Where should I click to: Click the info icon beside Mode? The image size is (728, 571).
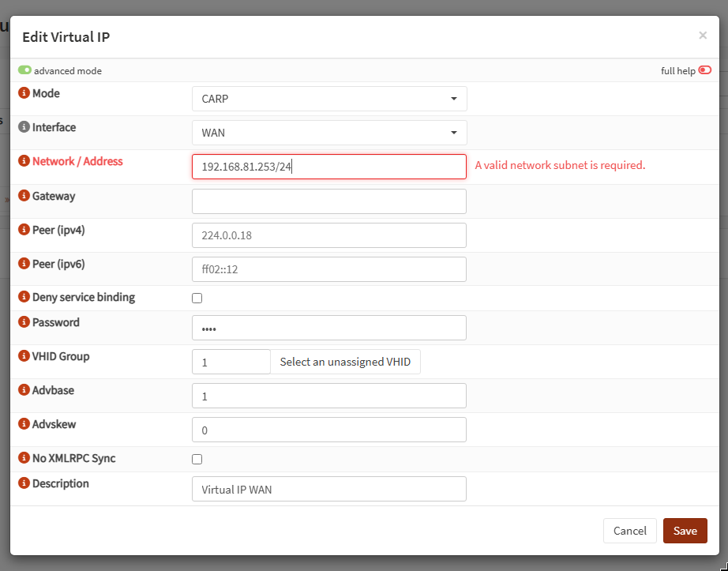click(24, 93)
